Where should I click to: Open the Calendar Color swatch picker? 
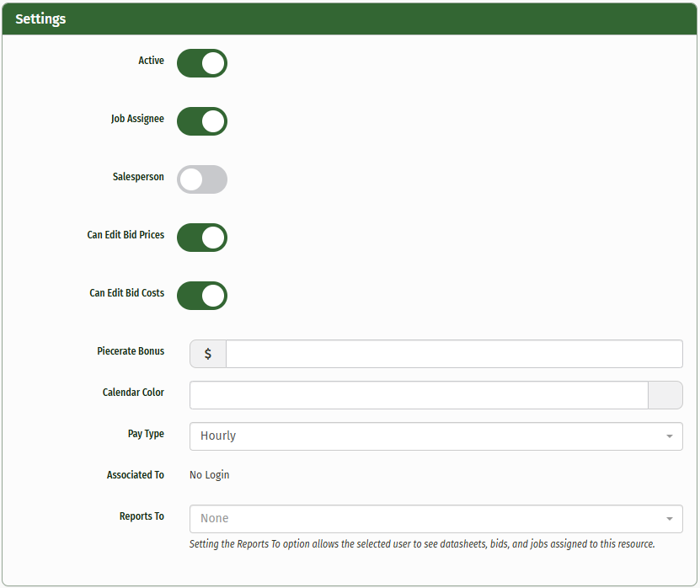665,395
